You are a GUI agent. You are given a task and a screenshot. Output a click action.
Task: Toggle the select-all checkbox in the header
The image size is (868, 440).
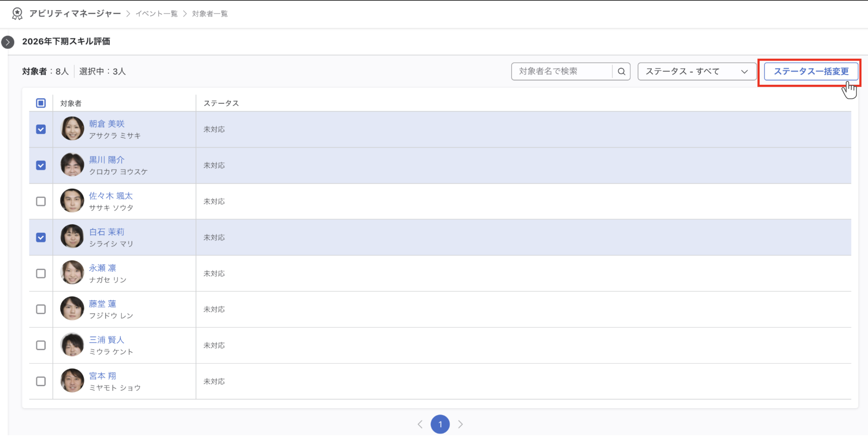(x=41, y=103)
